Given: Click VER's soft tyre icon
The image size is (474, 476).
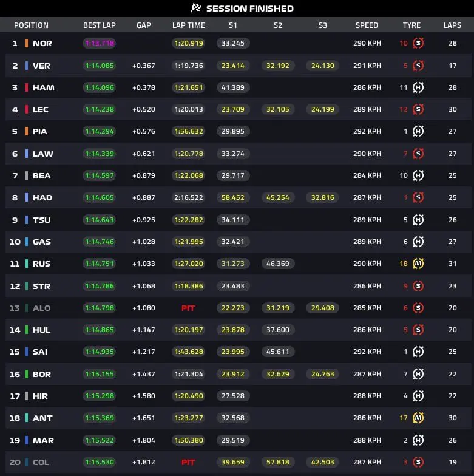Looking at the screenshot, I should [418, 66].
